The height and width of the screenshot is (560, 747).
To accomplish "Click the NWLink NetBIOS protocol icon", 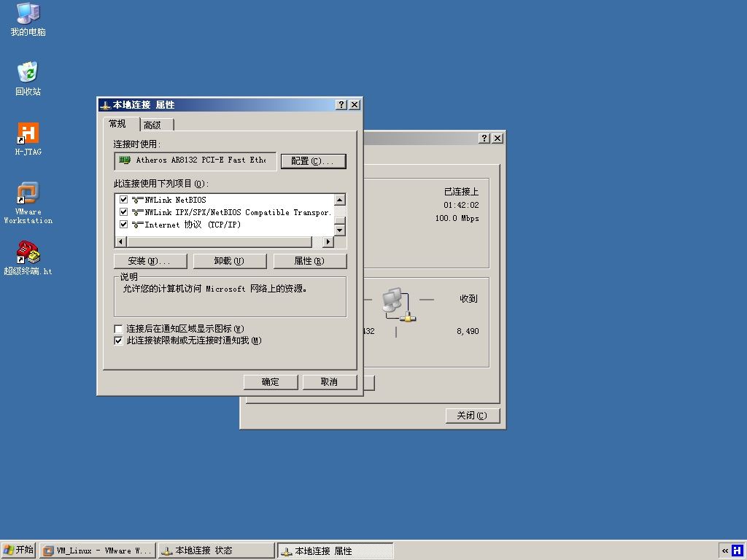I will [138, 200].
